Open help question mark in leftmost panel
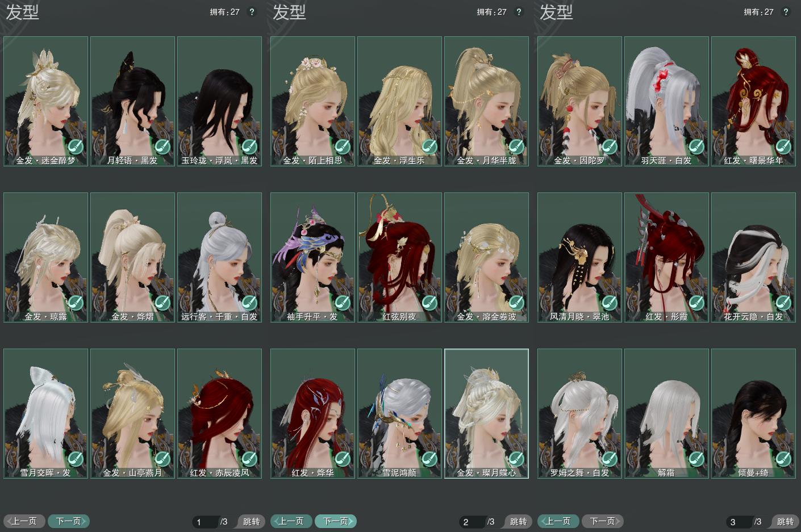Screen dimensions: 801x532 click(252, 12)
